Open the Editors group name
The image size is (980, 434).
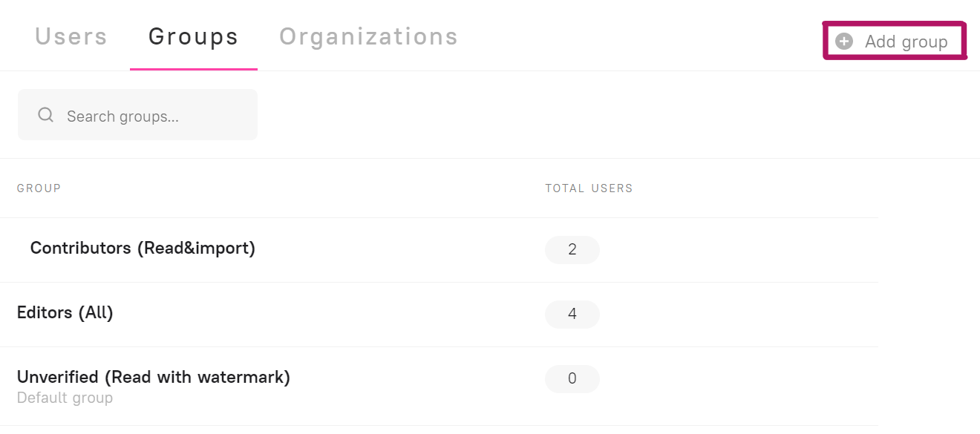[45, 313]
